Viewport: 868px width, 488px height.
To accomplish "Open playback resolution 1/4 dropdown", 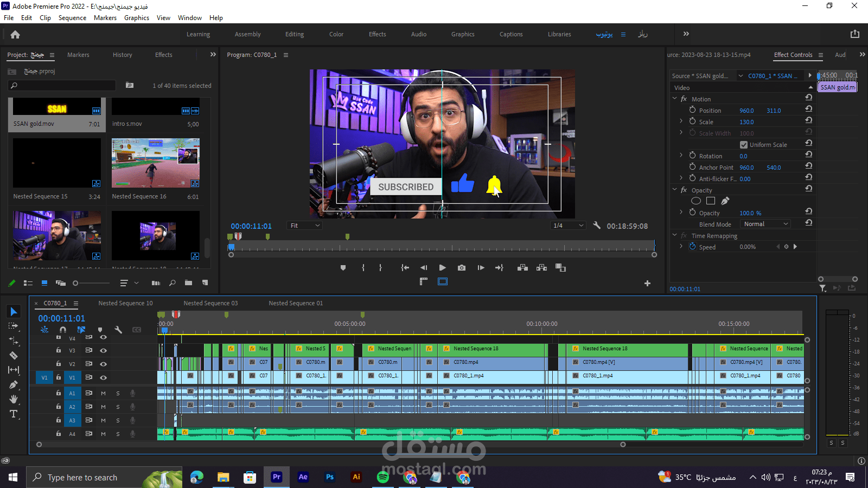I will pos(568,226).
